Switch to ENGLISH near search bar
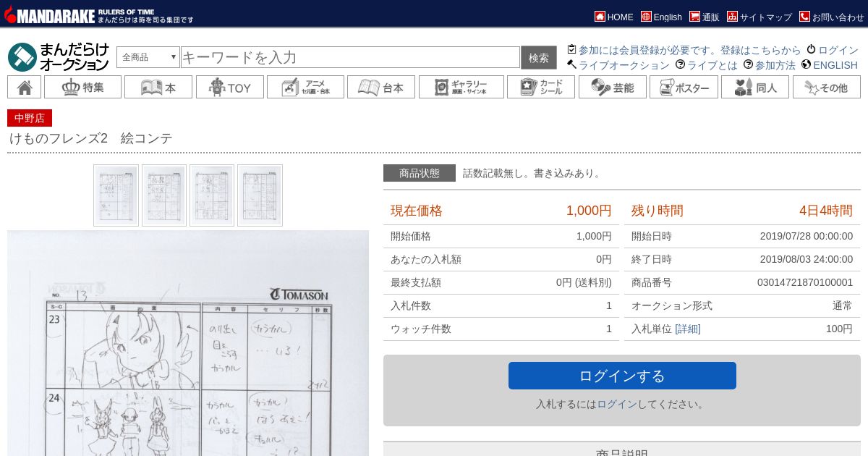This screenshot has height=456, width=868. tap(830, 65)
